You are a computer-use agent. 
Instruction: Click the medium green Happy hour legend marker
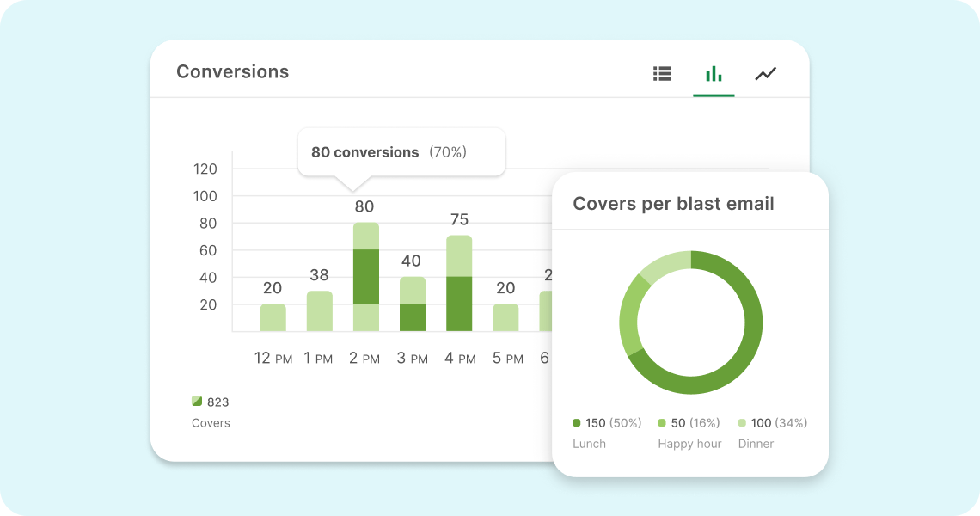tap(660, 423)
